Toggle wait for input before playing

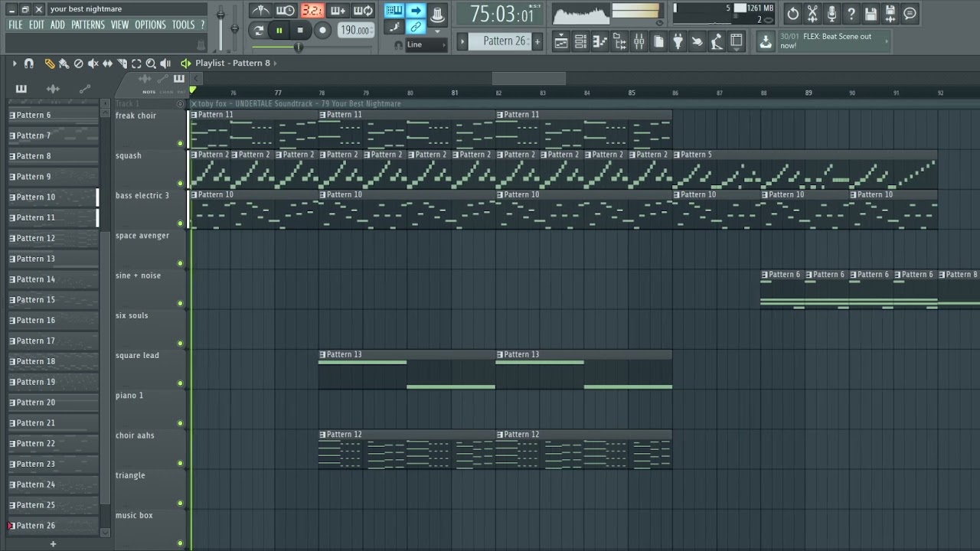[286, 11]
